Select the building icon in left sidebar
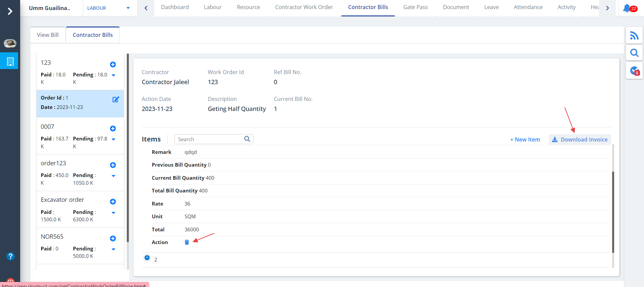 pyautogui.click(x=10, y=61)
